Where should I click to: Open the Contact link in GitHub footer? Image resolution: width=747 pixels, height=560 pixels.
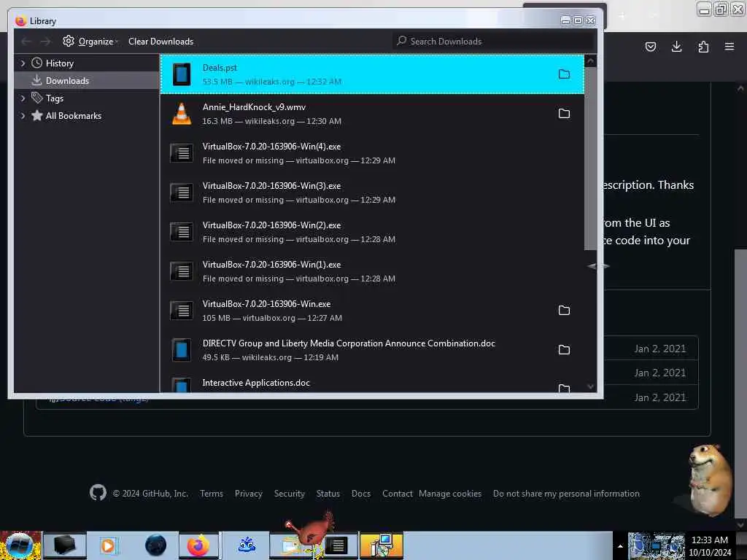click(x=398, y=494)
